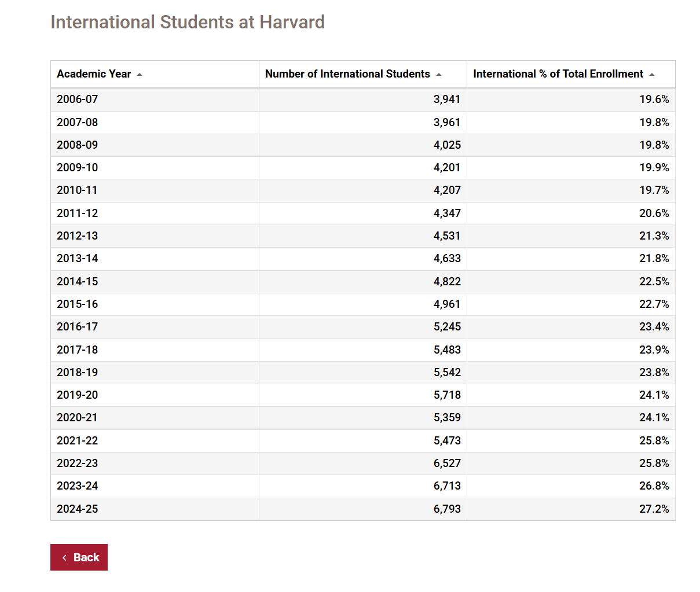Click the 2022-23 row label
Image resolution: width=700 pixels, height=592 pixels.
[78, 464]
